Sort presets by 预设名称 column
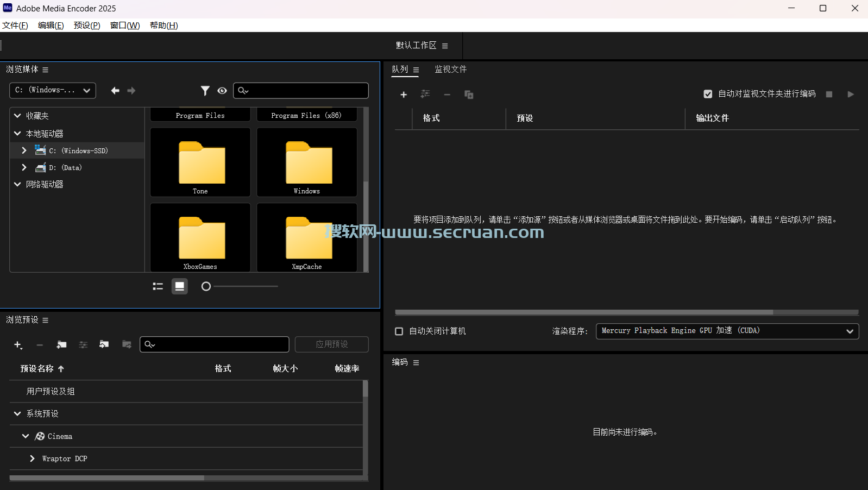This screenshot has height=490, width=868. [x=37, y=368]
